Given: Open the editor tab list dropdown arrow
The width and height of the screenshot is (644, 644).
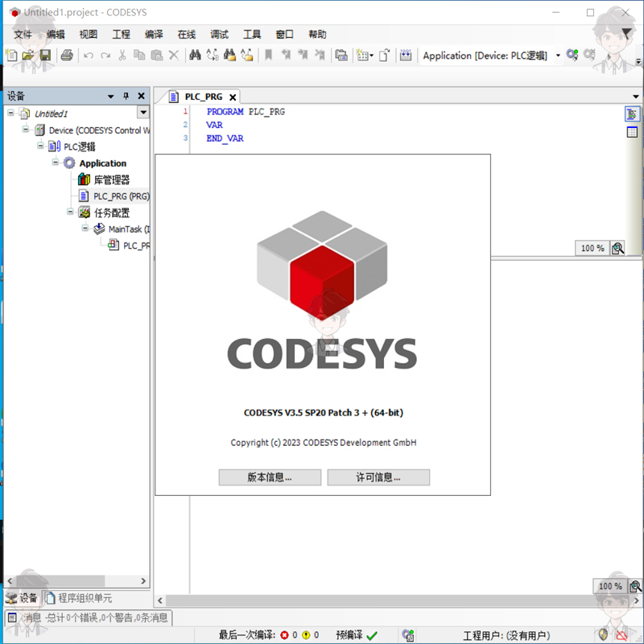Looking at the screenshot, I should [636, 97].
